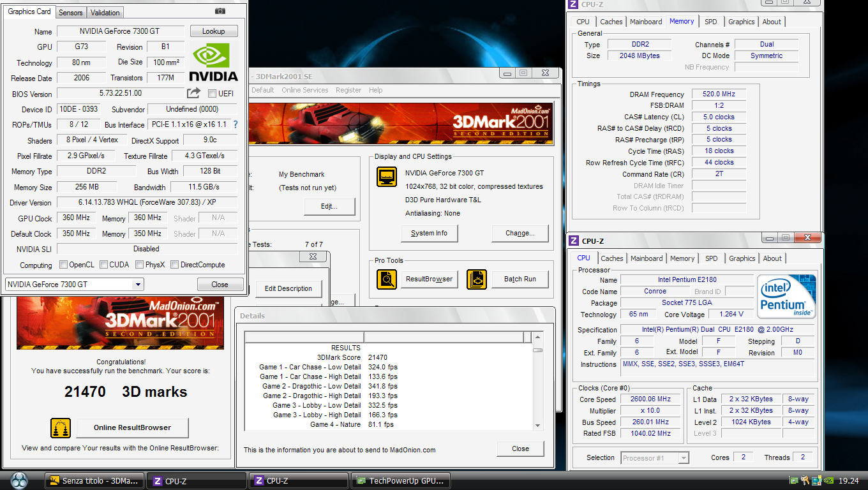Viewport: 868px width, 490px height.
Task: Open the Help menu in 3DMark2001
Action: [376, 90]
